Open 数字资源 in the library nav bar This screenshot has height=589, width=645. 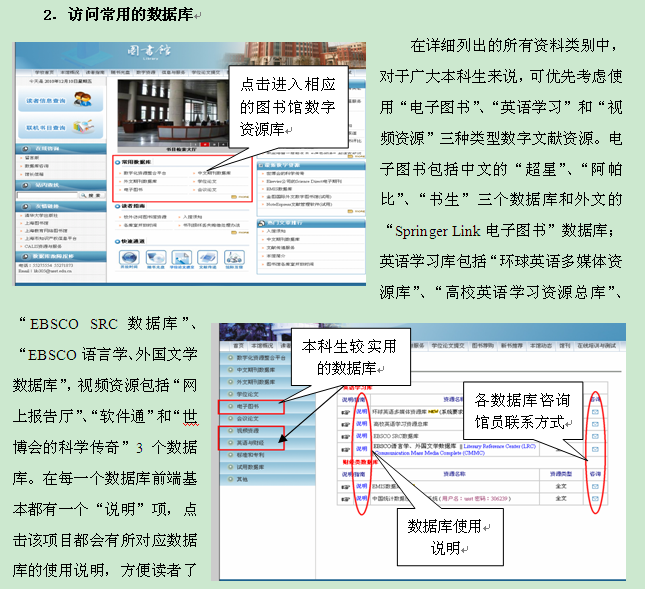coord(146,72)
